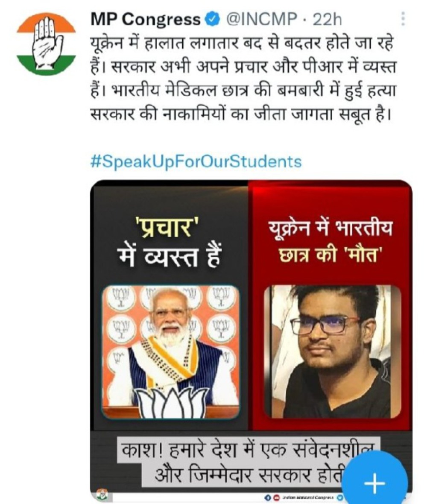Open the MP Congress profile avatar
Screen dimensions: 427x504
coord(46,44)
